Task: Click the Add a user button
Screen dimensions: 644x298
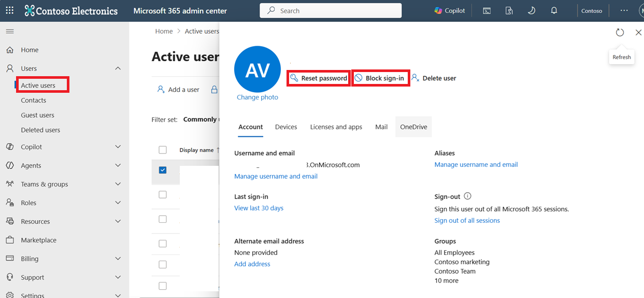Action: (178, 90)
